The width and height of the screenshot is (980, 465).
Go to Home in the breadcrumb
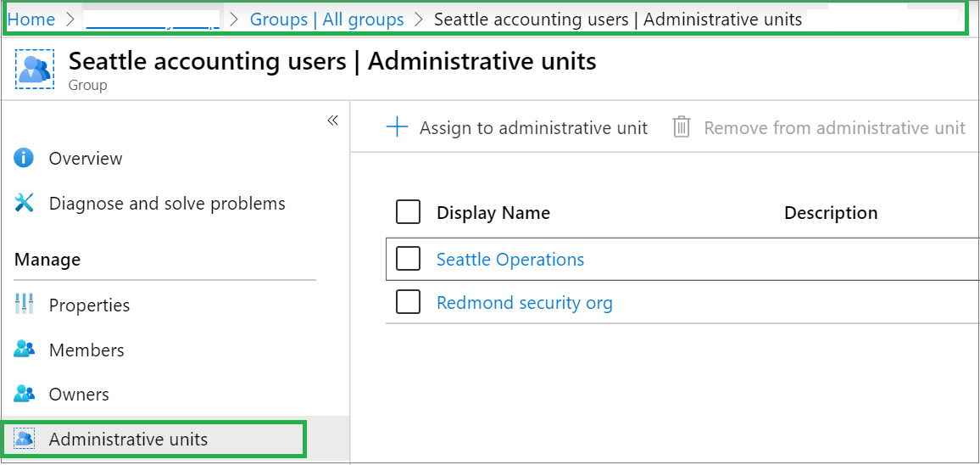(31, 19)
